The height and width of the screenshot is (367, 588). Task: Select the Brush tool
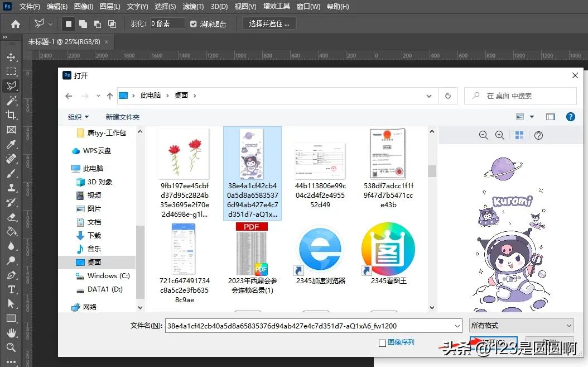pyautogui.click(x=11, y=173)
